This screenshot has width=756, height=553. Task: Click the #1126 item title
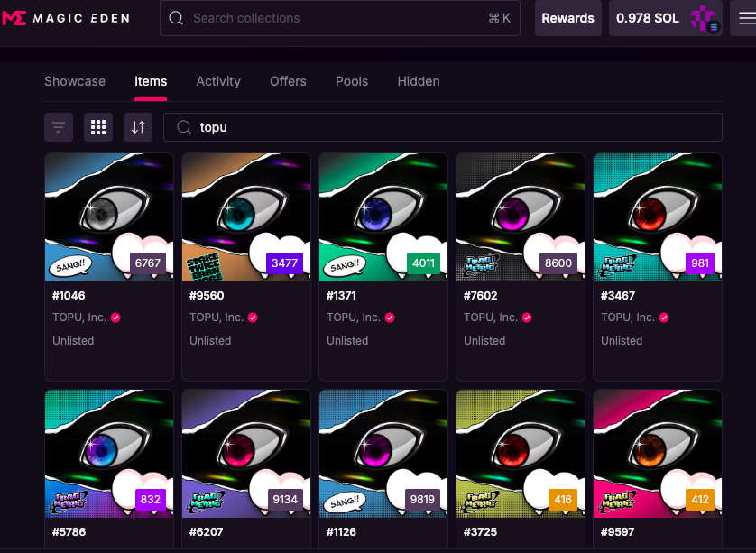[x=341, y=531]
